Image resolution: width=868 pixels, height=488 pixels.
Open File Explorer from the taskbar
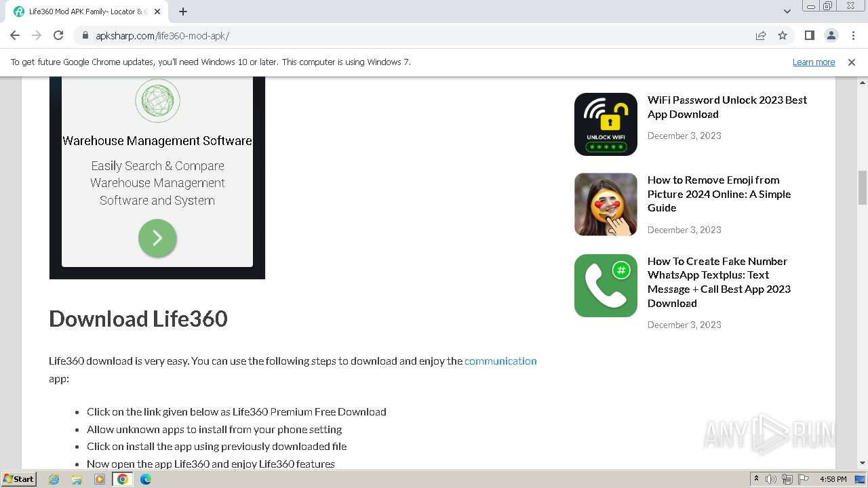point(77,479)
